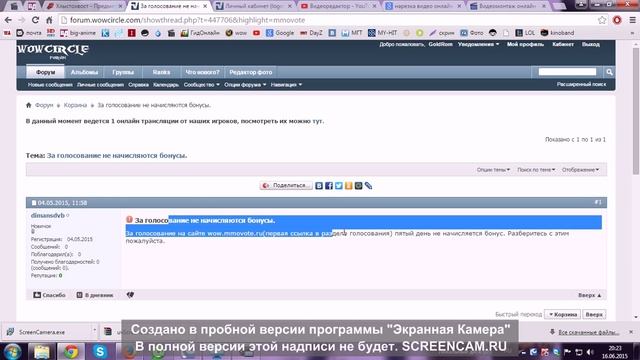The width and height of the screenshot is (640, 360).
Task: Click the red Opera extension icon
Action: pyautogui.click(x=617, y=20)
